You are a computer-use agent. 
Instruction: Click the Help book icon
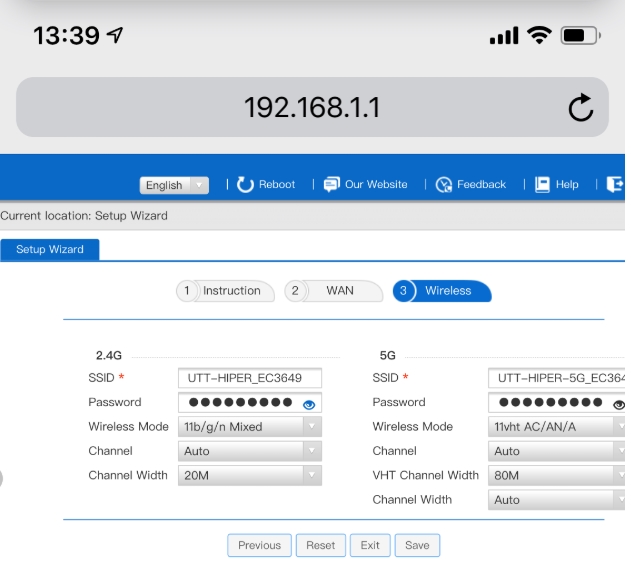543,184
